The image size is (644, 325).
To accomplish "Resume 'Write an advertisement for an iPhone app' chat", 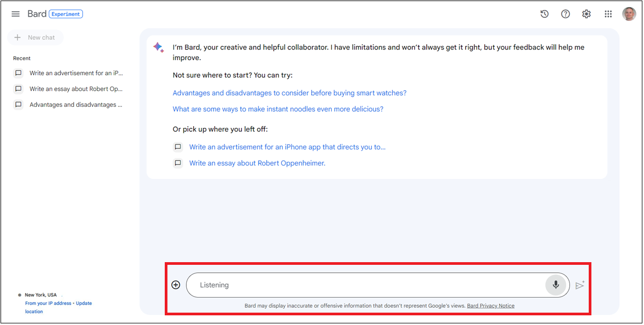I will [287, 147].
